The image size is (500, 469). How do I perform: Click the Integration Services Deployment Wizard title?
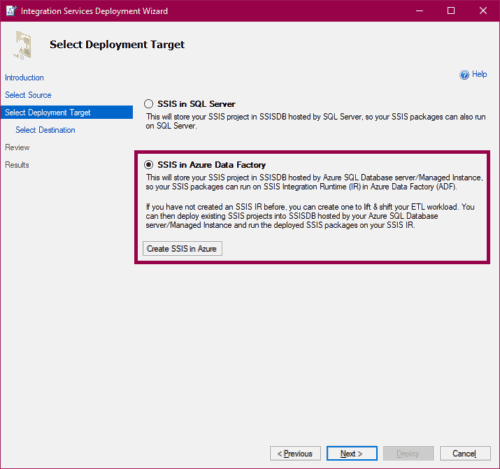[x=94, y=11]
